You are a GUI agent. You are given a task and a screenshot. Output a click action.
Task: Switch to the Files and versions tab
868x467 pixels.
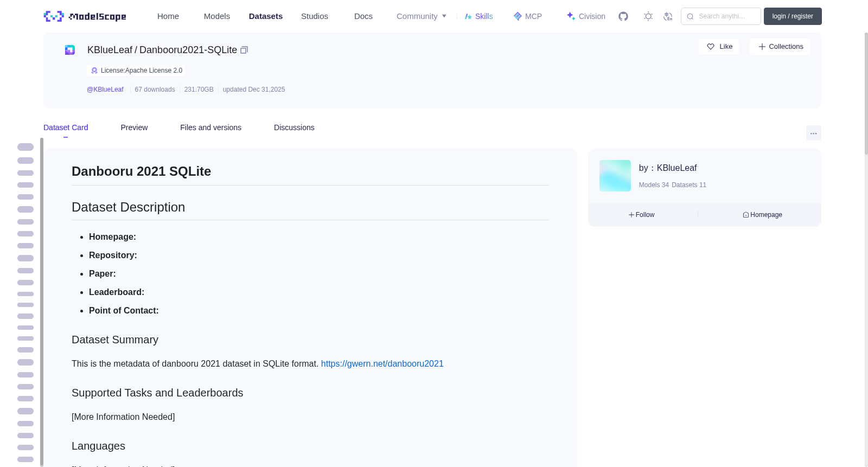[x=210, y=127]
